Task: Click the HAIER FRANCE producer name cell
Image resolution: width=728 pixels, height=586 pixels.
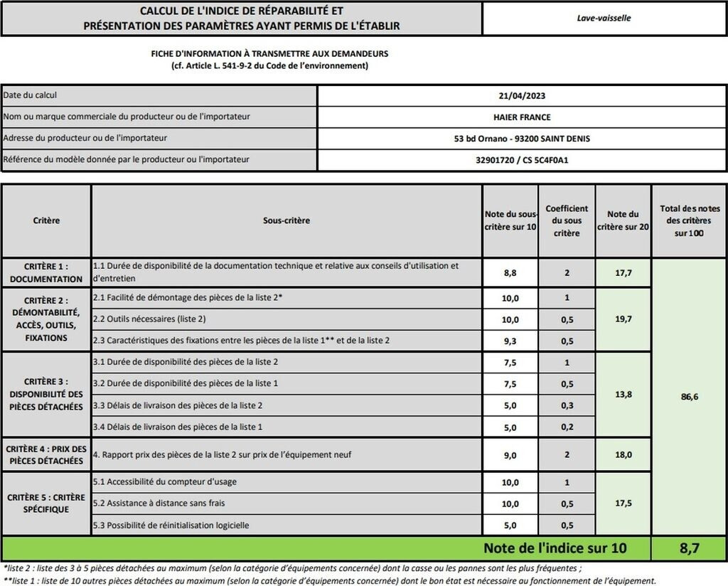Action: click(x=522, y=117)
